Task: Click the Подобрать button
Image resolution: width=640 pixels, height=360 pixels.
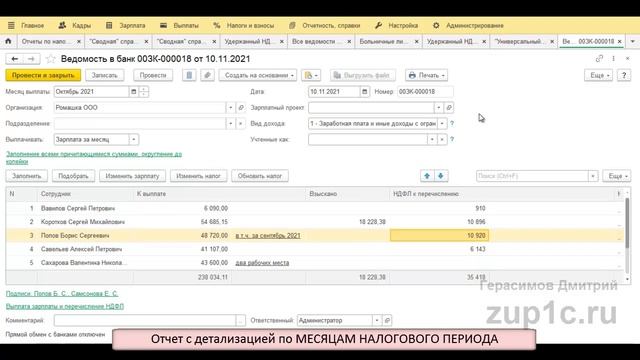Action: pyautogui.click(x=73, y=176)
